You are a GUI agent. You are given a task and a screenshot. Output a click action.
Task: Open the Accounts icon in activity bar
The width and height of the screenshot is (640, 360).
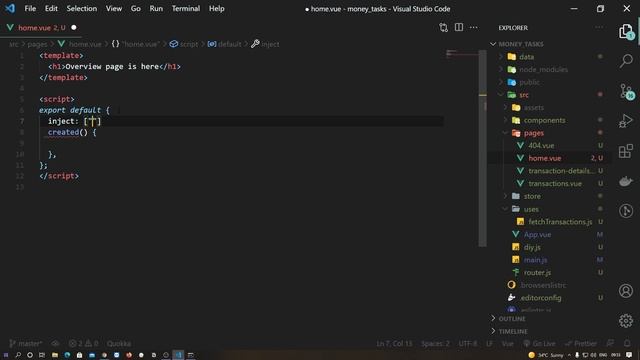point(626,291)
